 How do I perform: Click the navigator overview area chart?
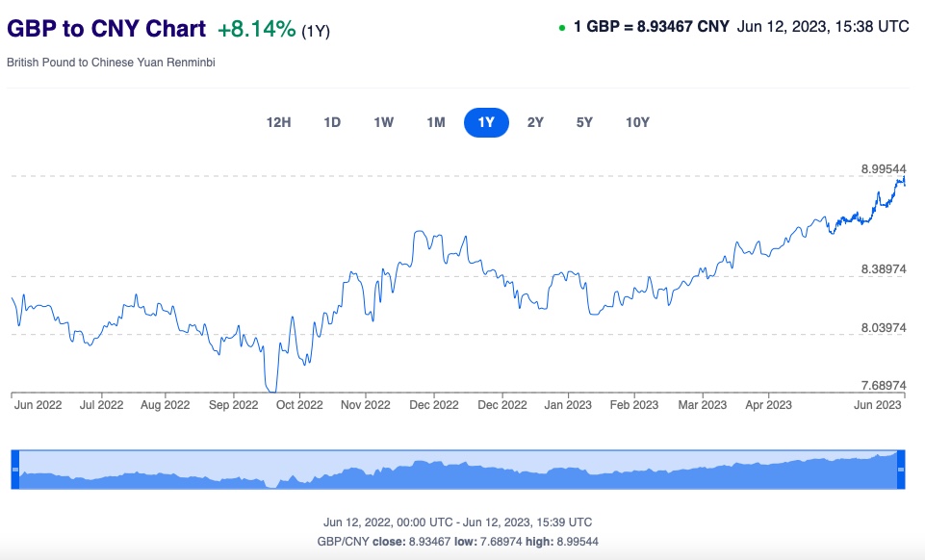coord(457,471)
